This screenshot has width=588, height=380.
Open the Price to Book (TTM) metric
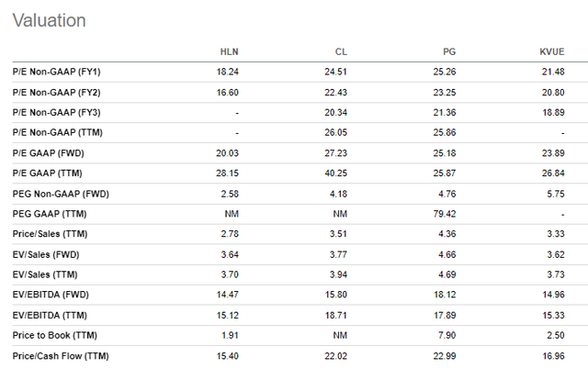[x=53, y=335]
